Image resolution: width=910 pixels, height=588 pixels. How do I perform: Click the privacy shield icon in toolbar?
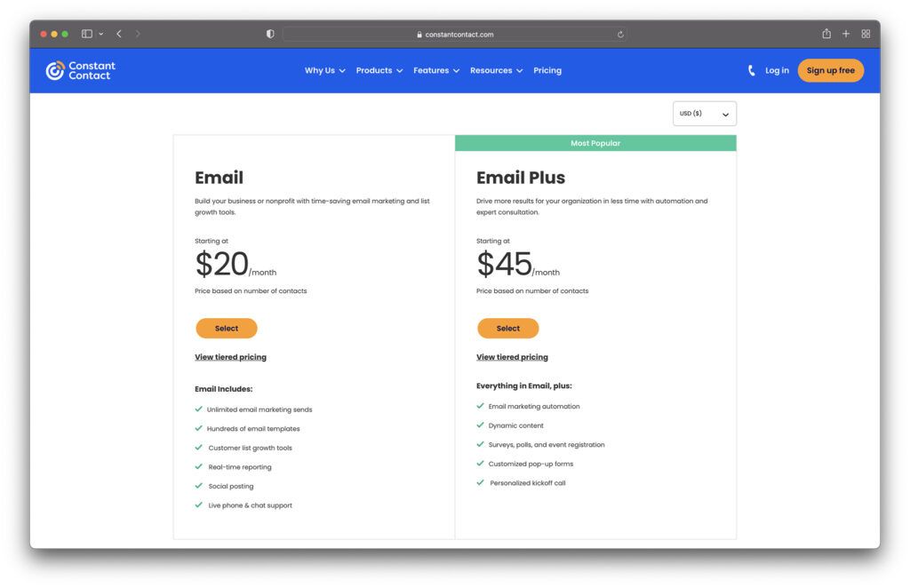pyautogui.click(x=269, y=33)
